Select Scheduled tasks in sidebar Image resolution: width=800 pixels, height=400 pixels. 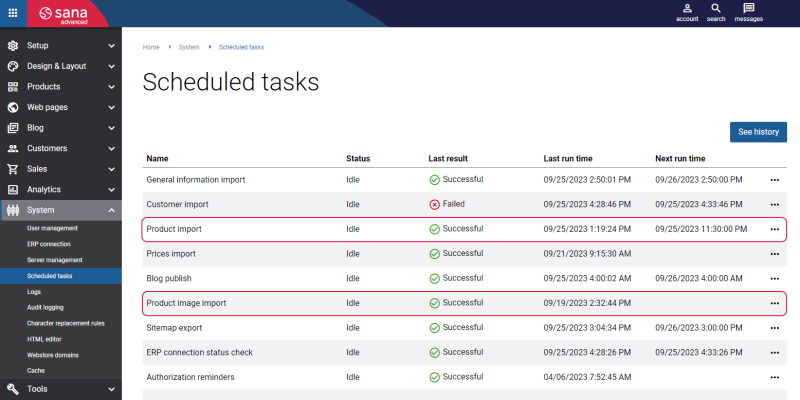(x=61, y=276)
